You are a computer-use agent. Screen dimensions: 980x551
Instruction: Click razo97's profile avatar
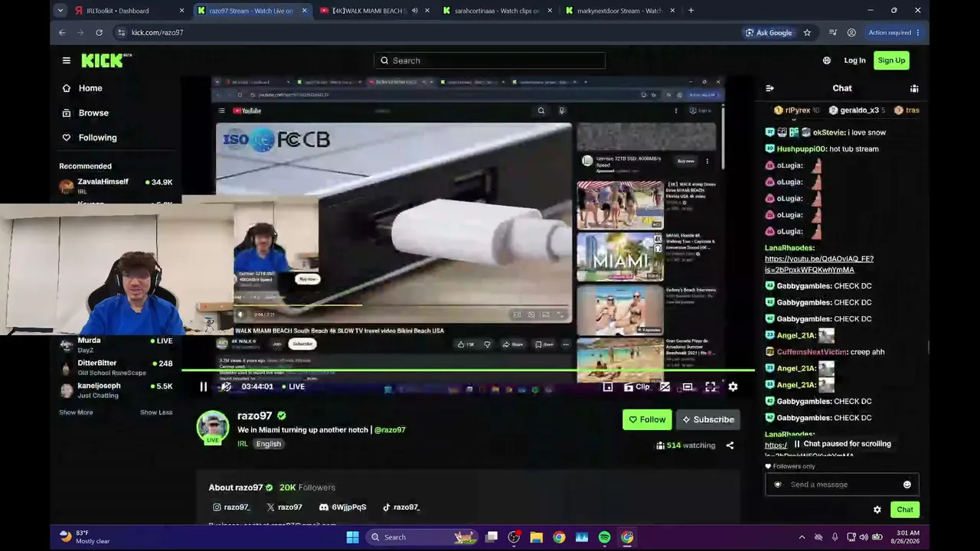[213, 427]
